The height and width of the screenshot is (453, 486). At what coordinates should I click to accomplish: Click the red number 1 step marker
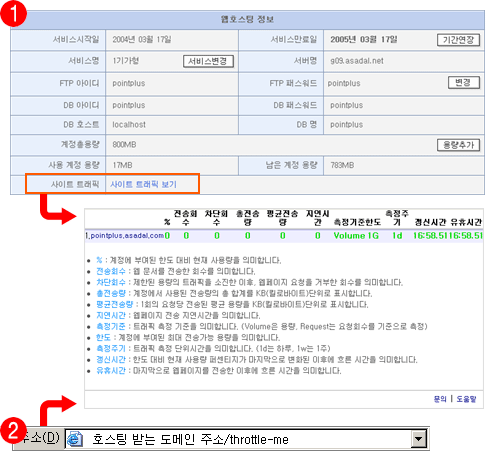pos(14,14)
